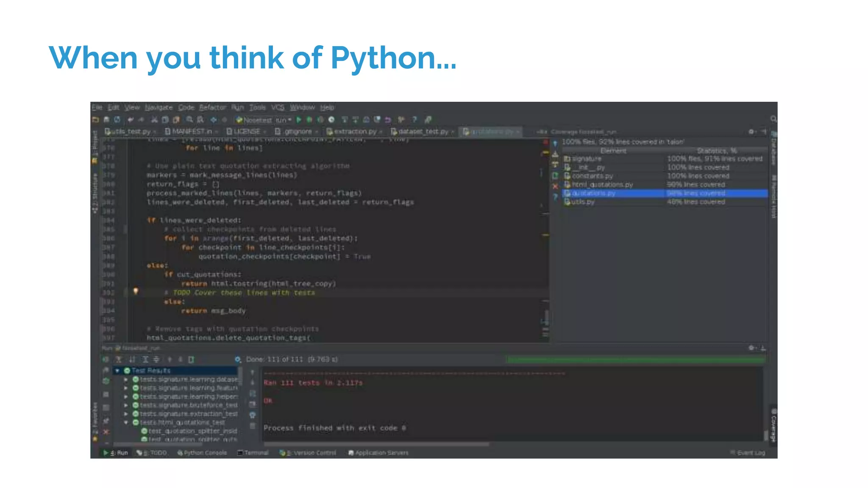The image size is (868, 488).
Task: Click the Synchronize toolbar icon
Action: pos(117,120)
